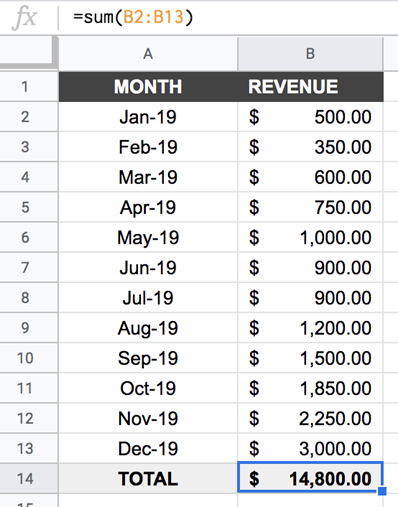
Task: Select the $350.00 revenue cell
Action: [x=310, y=147]
